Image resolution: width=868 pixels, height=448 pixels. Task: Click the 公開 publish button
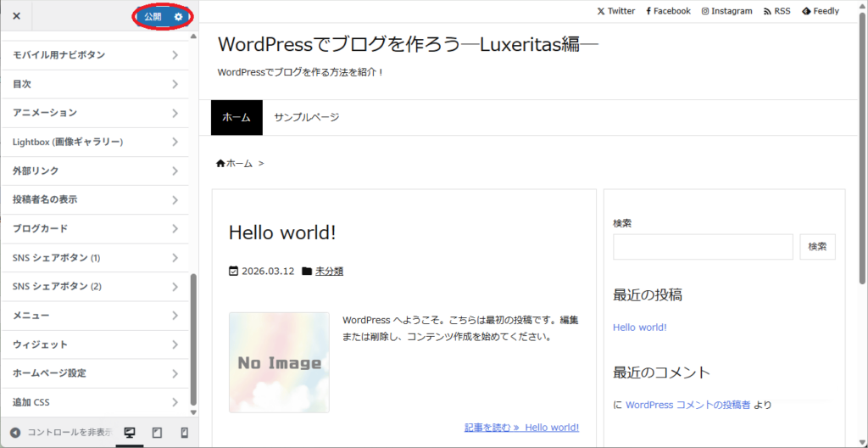pyautogui.click(x=153, y=17)
